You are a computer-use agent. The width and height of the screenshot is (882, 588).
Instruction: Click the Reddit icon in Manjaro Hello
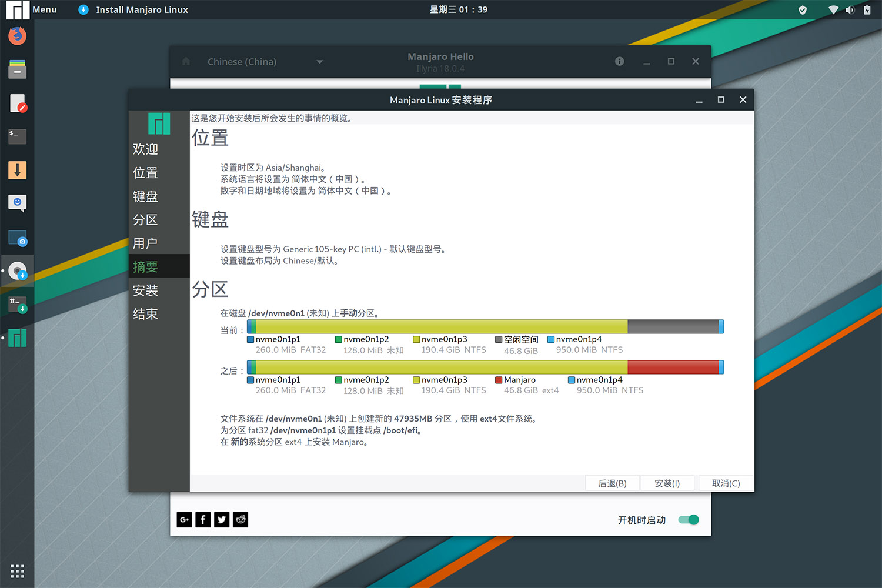240,519
